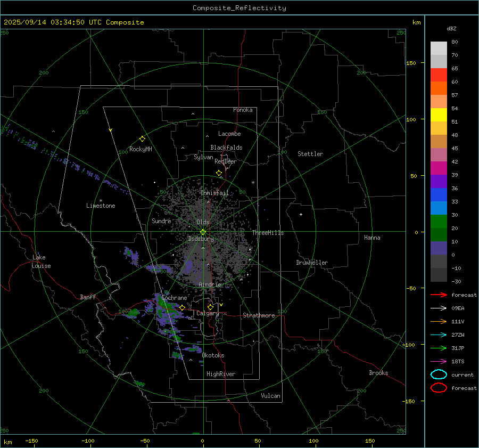479x448 pixels.
Task: Click the yellow 54-51 dBZ color band
Action: (x=439, y=115)
